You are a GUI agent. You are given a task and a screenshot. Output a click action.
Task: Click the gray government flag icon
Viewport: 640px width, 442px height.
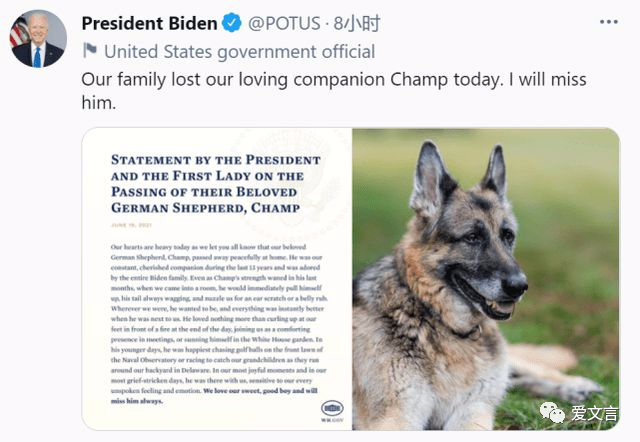[90, 51]
